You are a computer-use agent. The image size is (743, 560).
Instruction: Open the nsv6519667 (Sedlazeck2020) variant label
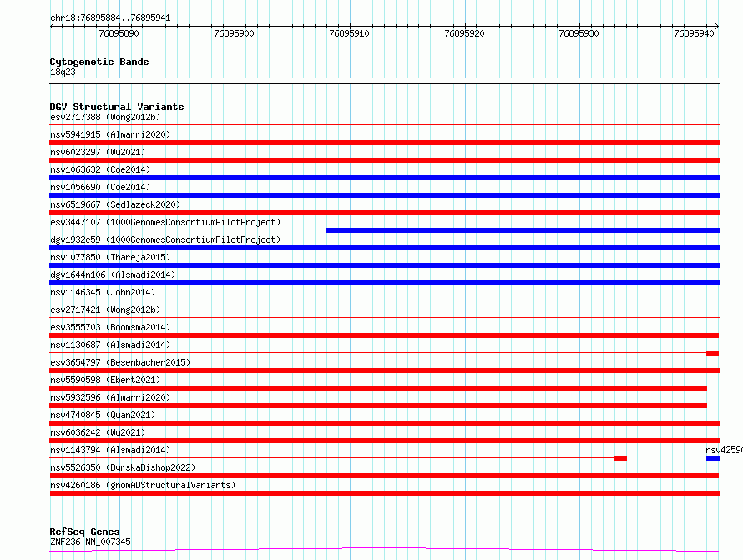[x=115, y=204]
